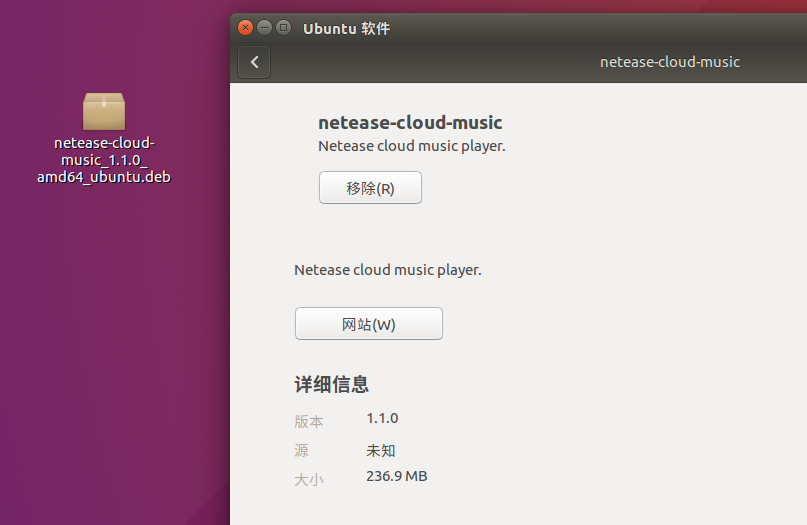Click the 源 label
Screen dimensions: 807x525
point(302,450)
